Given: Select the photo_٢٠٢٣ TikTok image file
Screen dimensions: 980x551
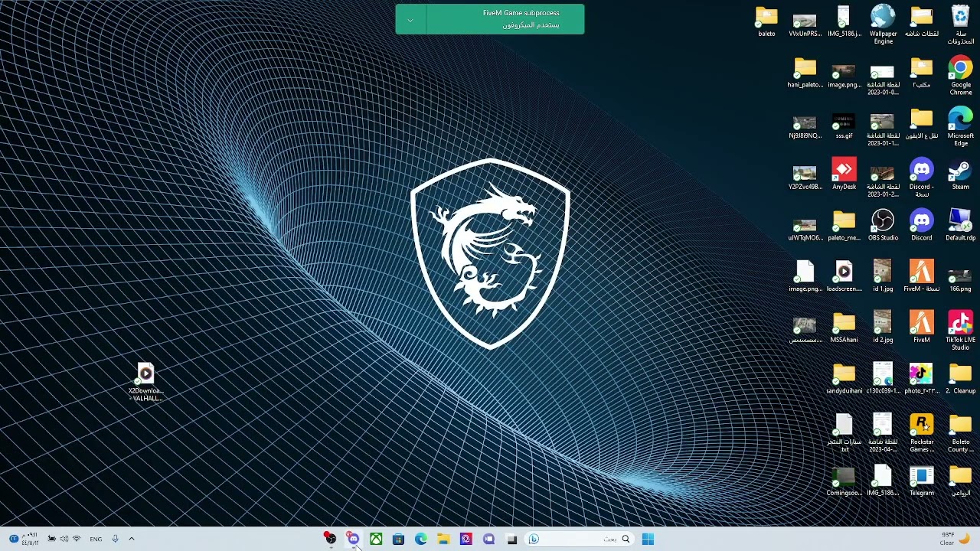Looking at the screenshot, I should coord(922,378).
